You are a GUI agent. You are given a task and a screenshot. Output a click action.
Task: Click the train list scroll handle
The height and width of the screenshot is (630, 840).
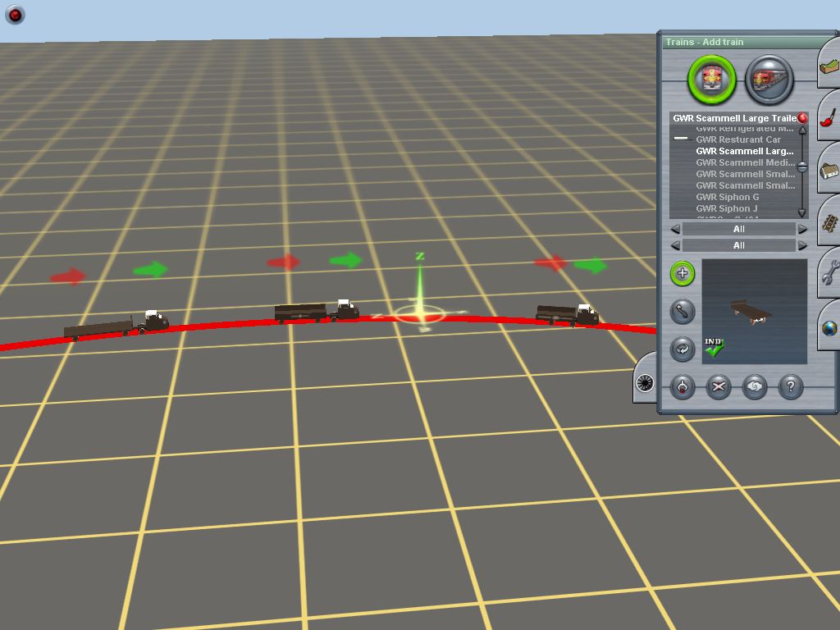point(802,167)
